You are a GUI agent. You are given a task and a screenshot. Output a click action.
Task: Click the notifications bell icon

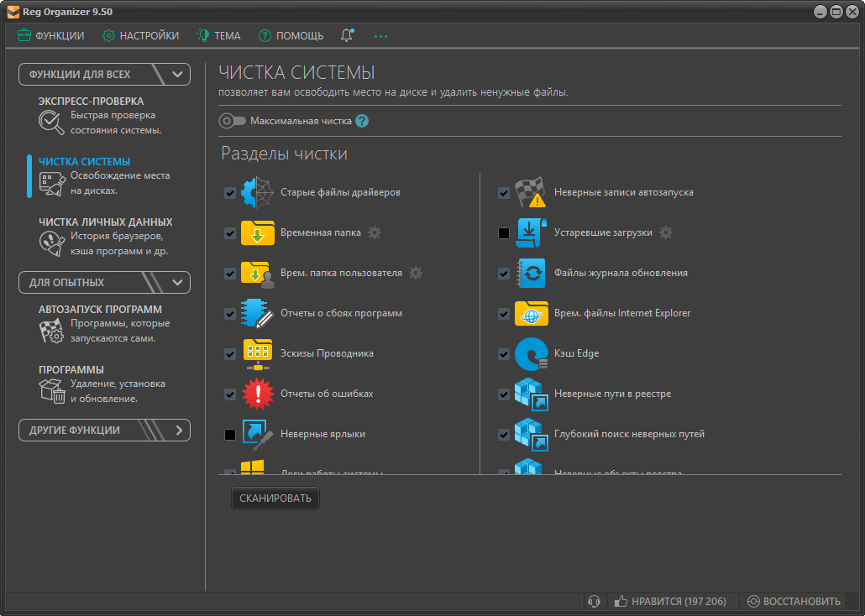pos(347,36)
